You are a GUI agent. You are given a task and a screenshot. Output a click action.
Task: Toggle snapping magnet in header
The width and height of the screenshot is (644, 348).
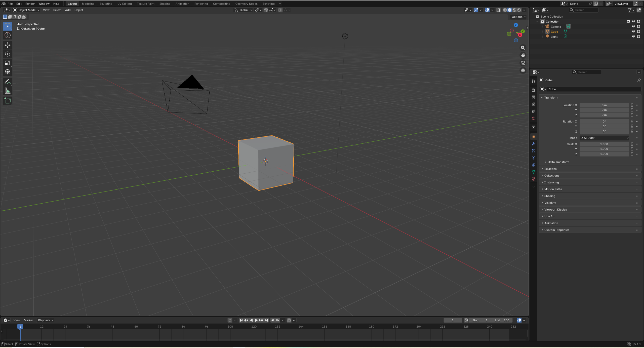coord(266,10)
